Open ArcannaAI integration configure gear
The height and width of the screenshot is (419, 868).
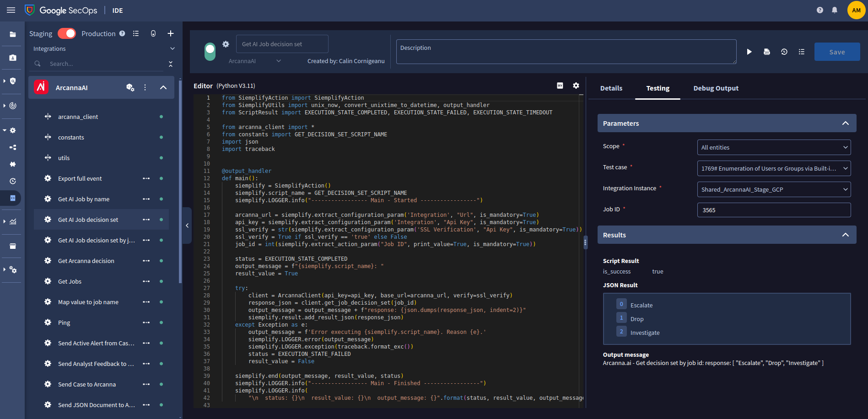(130, 87)
